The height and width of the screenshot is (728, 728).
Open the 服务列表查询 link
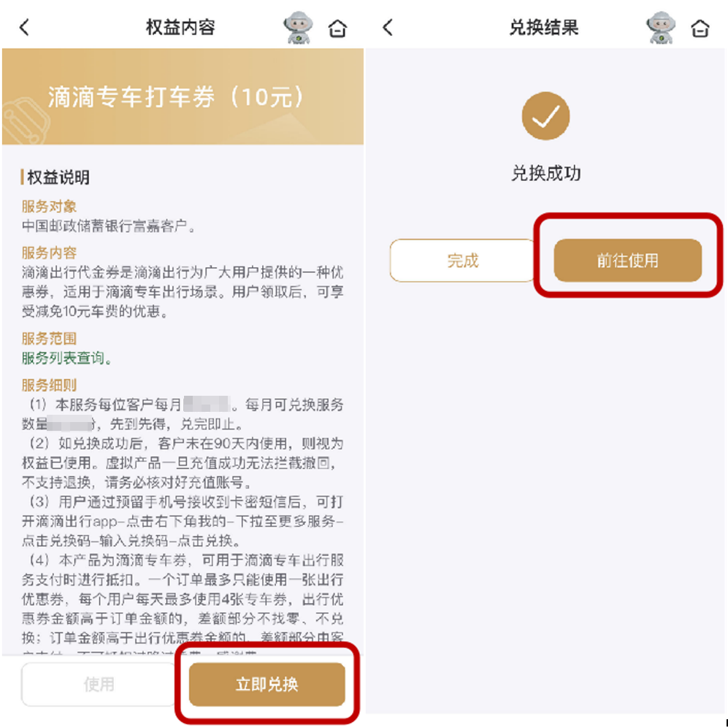pos(67,358)
